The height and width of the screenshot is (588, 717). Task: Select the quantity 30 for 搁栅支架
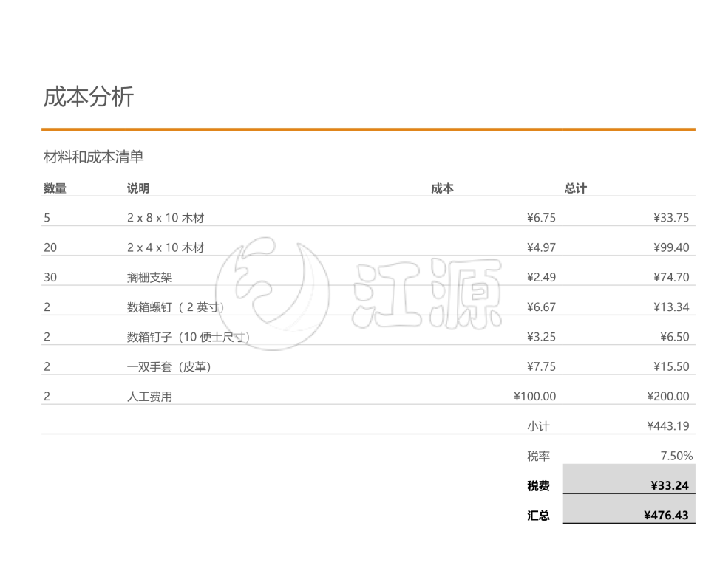point(50,276)
